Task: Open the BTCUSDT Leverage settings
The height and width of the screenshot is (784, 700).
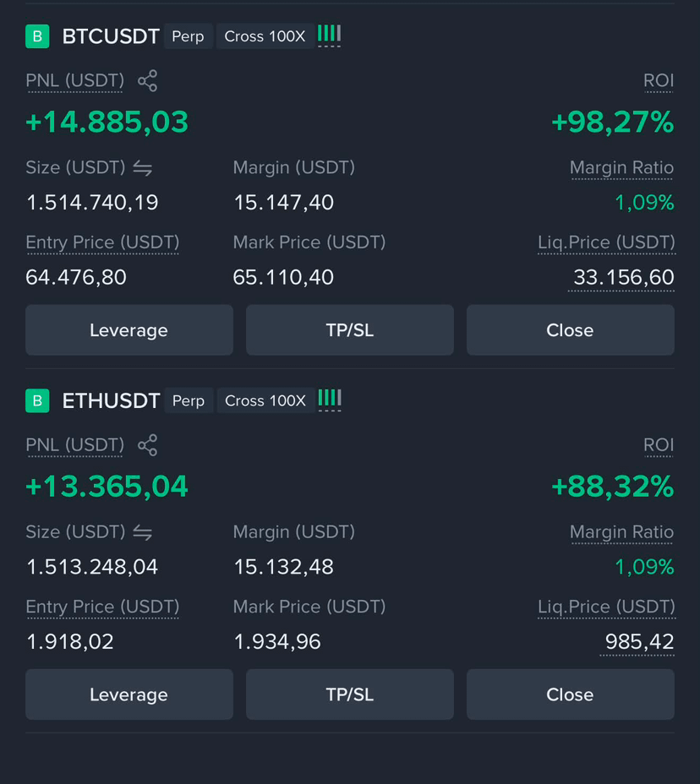Action: 129,330
